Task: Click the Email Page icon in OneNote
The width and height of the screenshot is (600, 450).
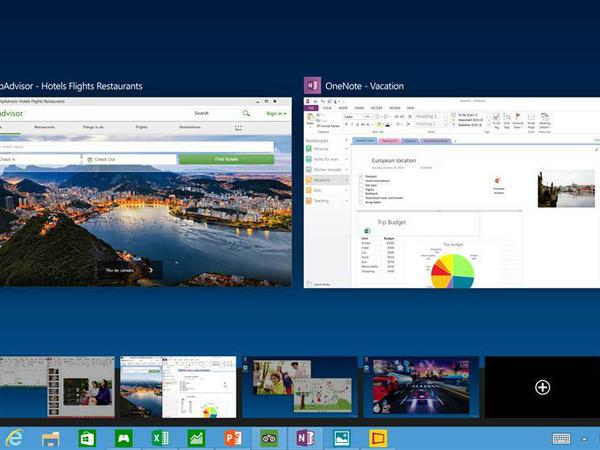Action: (531, 121)
